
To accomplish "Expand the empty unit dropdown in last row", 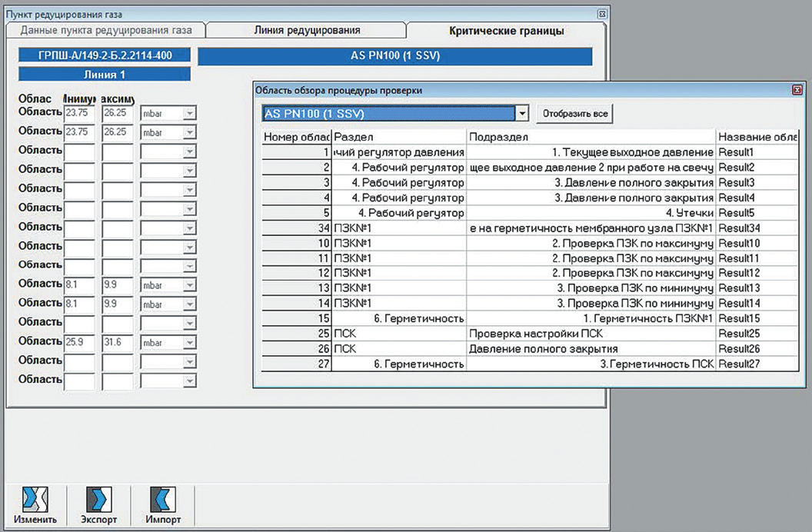I will 189,380.
